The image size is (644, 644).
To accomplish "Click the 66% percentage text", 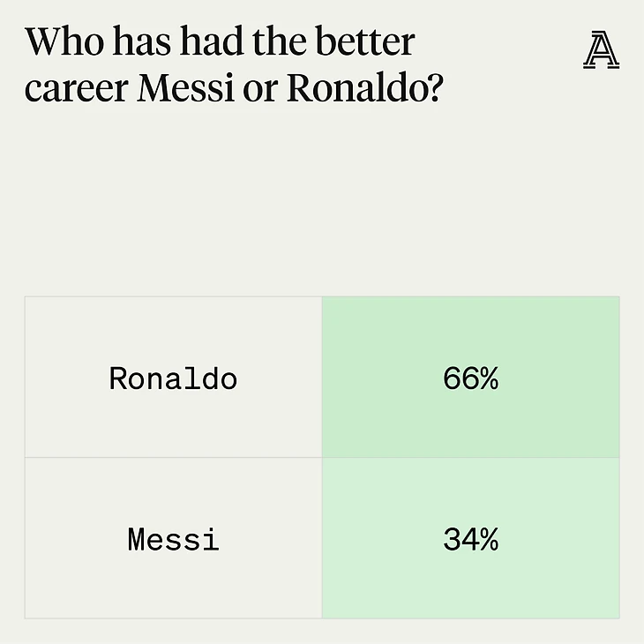I will coord(471,378).
